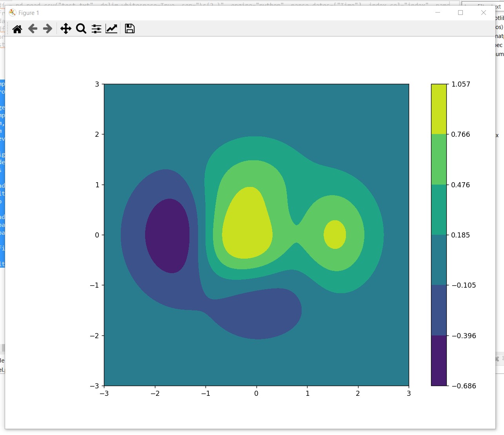The image size is (504, 435).
Task: Maximize the Figure 1 window
Action: coord(460,13)
